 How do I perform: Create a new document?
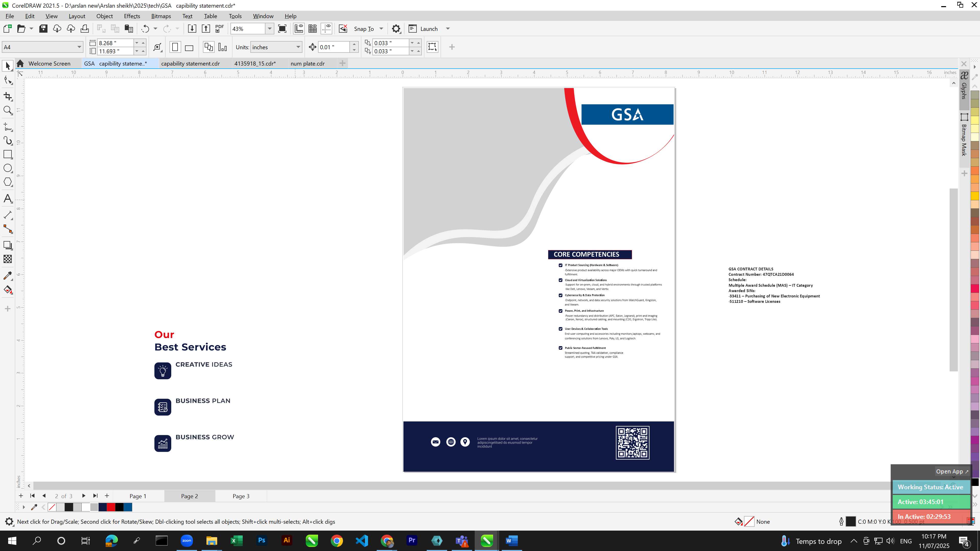[x=7, y=29]
